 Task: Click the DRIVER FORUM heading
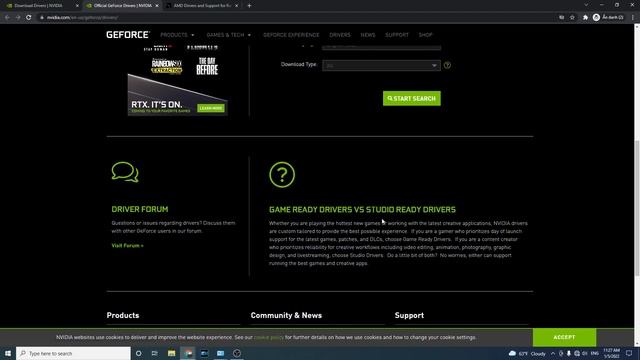(x=140, y=209)
